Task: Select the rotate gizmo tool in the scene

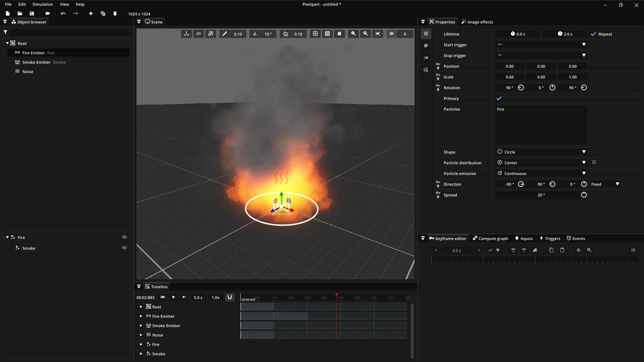Action: (x=199, y=34)
